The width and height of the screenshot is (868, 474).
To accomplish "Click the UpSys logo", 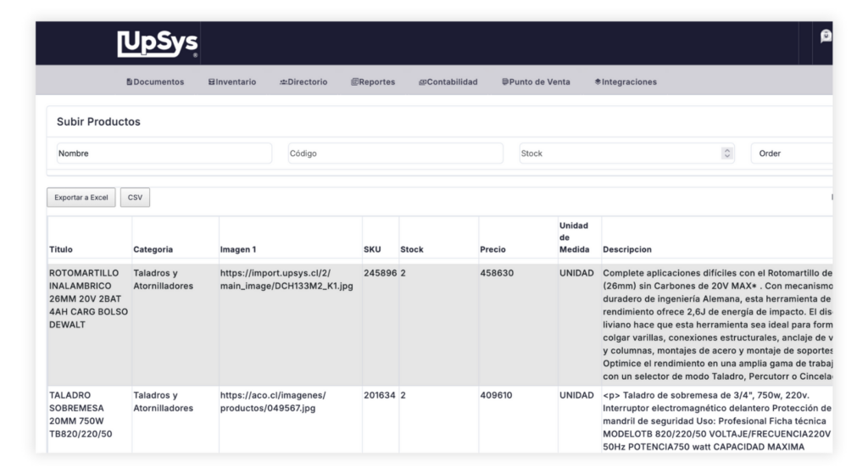I will (157, 44).
